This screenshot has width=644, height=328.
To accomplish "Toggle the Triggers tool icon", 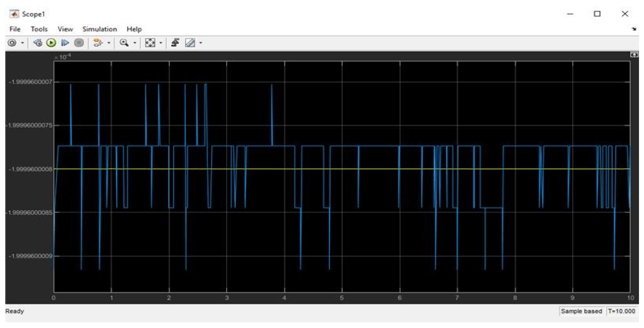I will point(175,43).
